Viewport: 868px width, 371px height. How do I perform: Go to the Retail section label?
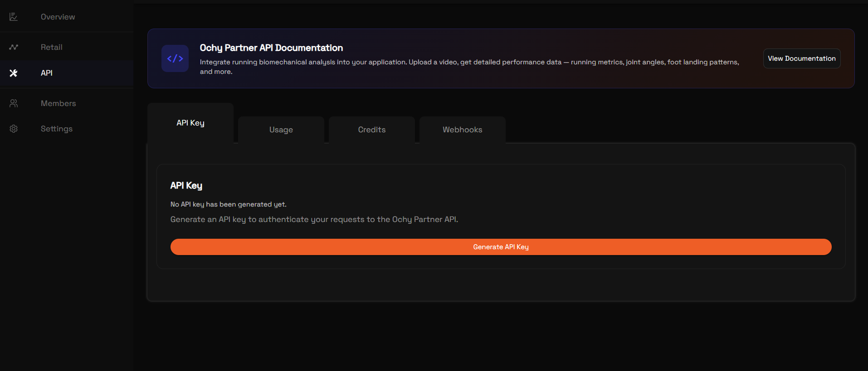click(51, 47)
